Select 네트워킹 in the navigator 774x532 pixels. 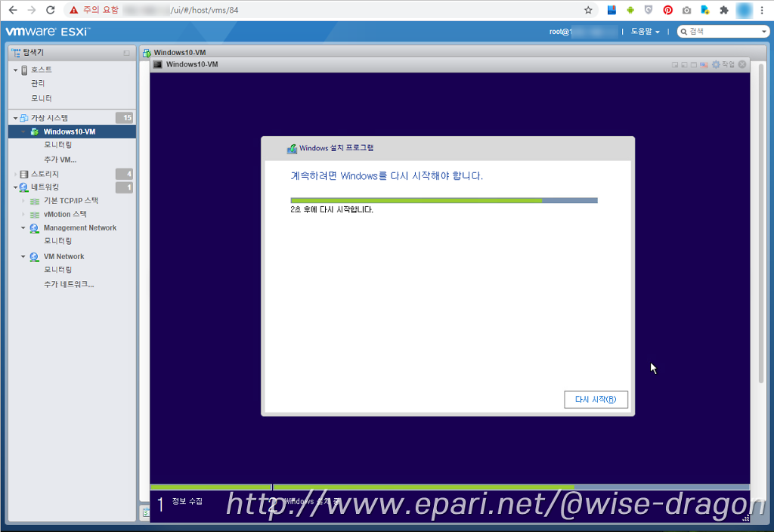[45, 187]
